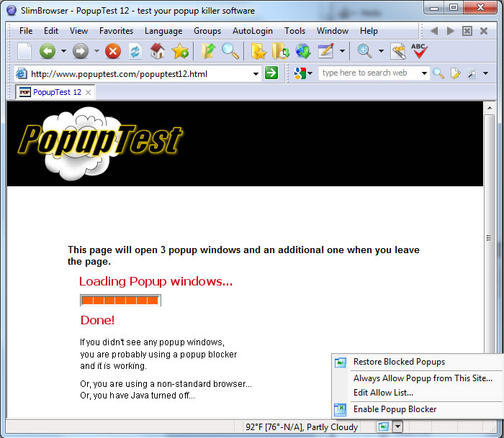Click the previous tab left arrow icon

434,31
